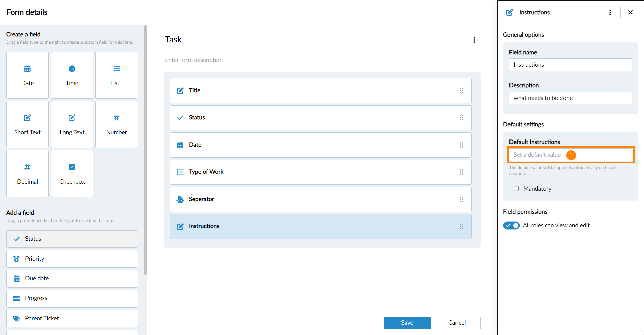Click the drag handle on Title row
The image size is (644, 335).
coord(461,91)
